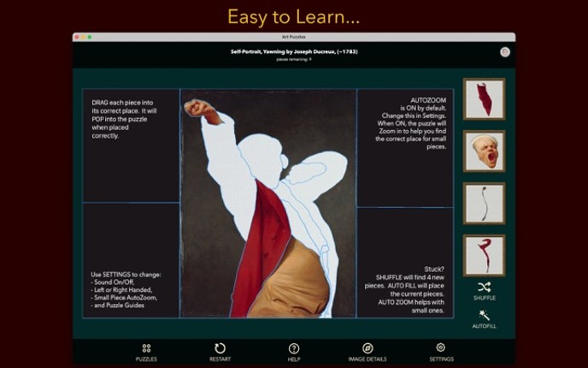Pick the bottom red sliver puzzle piece
The width and height of the screenshot is (588, 368).
click(x=485, y=255)
